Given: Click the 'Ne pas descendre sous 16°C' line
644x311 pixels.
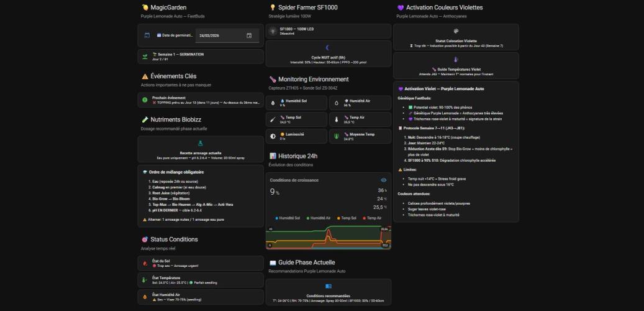Looking at the screenshot, I should coord(431,185).
